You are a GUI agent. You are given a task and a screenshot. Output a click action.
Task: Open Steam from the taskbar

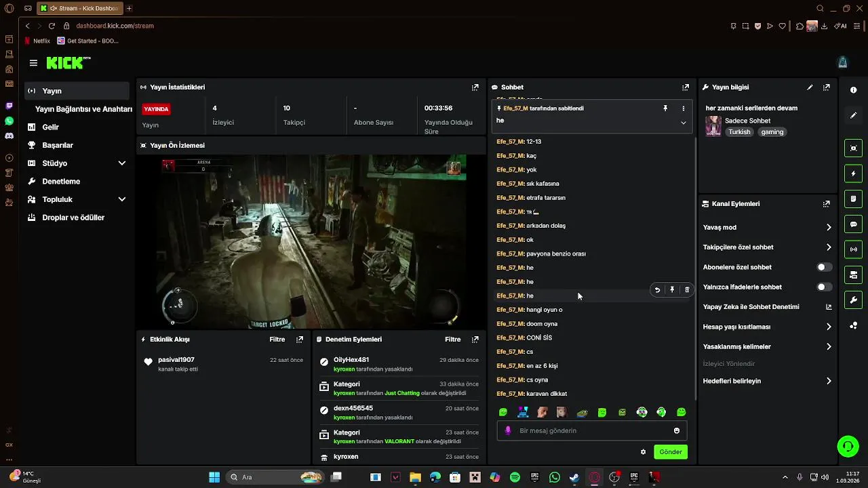coord(574,477)
